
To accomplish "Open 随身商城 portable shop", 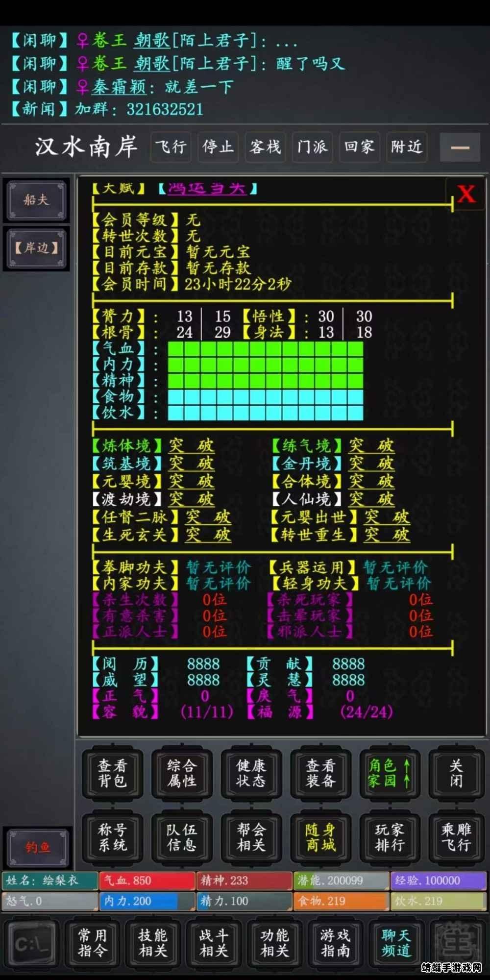I will pos(320,837).
